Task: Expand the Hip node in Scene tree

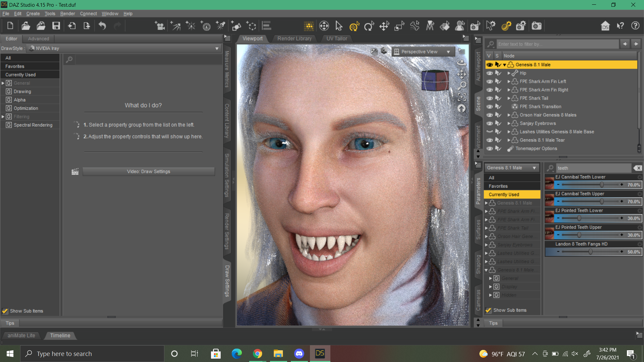Action: [x=509, y=73]
